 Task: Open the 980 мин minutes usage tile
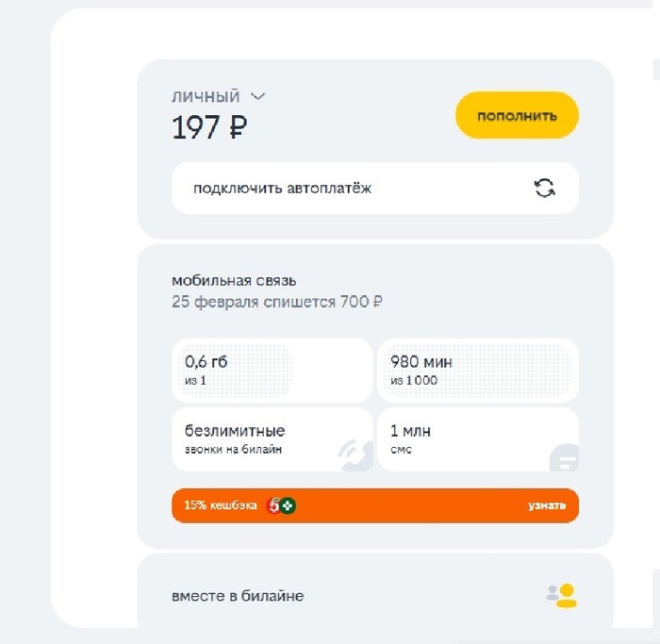(x=477, y=370)
